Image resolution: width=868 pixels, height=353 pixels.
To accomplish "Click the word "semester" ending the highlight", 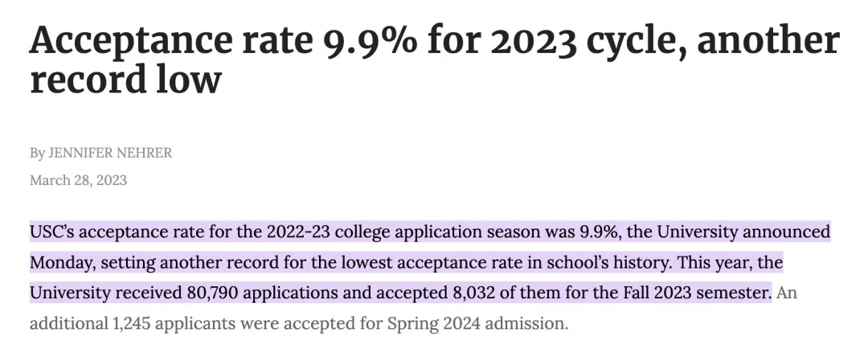I will pos(731,292).
